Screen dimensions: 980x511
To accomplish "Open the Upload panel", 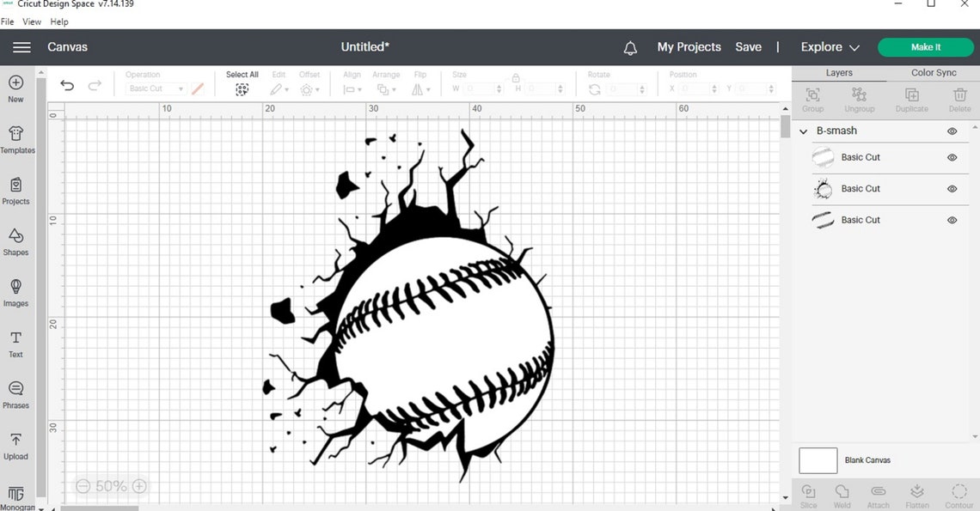I will click(16, 445).
